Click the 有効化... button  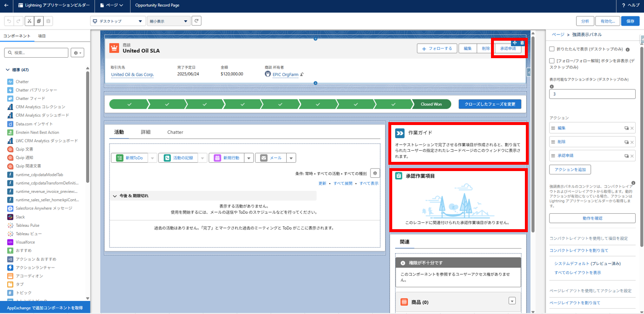coord(608,21)
